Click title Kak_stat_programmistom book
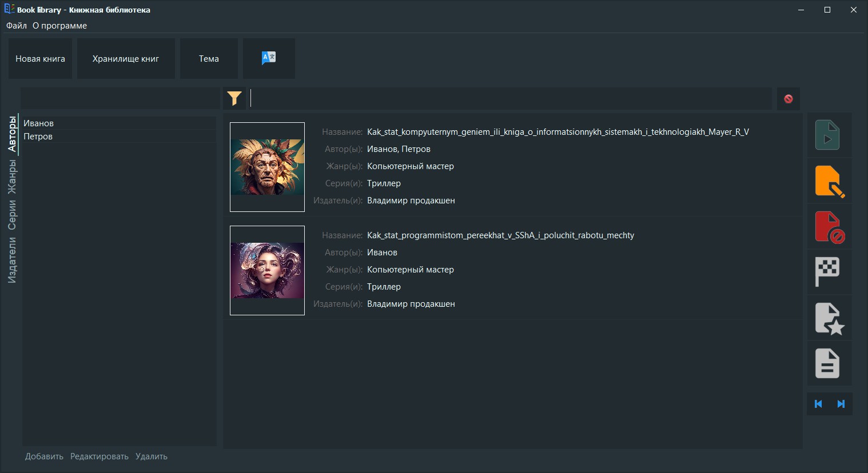This screenshot has height=473, width=868. (x=500, y=235)
